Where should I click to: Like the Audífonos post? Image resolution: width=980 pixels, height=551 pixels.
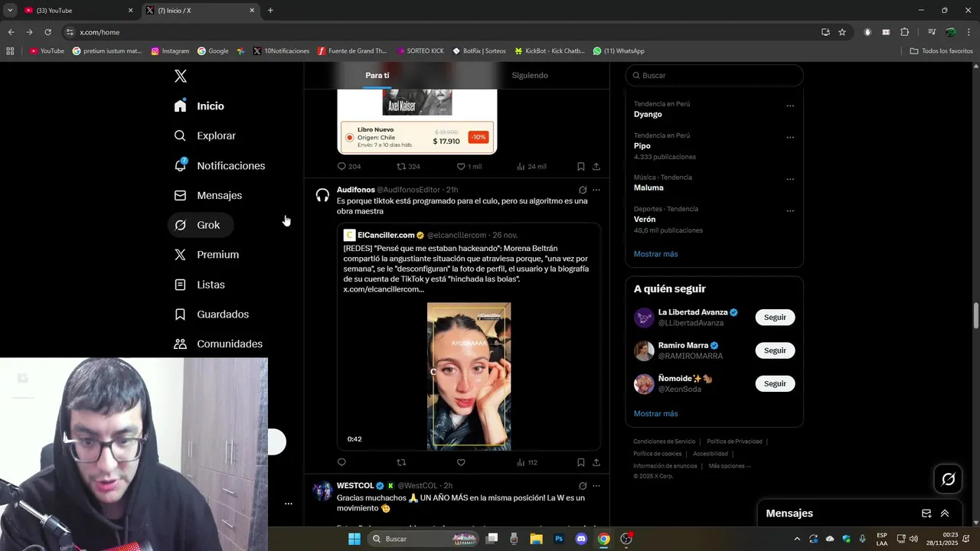pyautogui.click(x=461, y=462)
